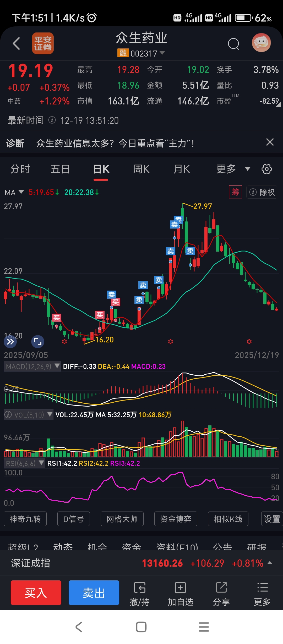Tap the 更多 list icon in bottom bar
The height and width of the screenshot is (644, 283).
pos(262,594)
